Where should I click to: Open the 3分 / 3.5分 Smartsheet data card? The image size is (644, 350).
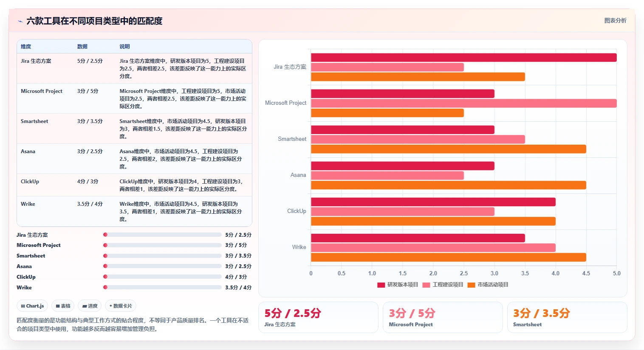(567, 317)
